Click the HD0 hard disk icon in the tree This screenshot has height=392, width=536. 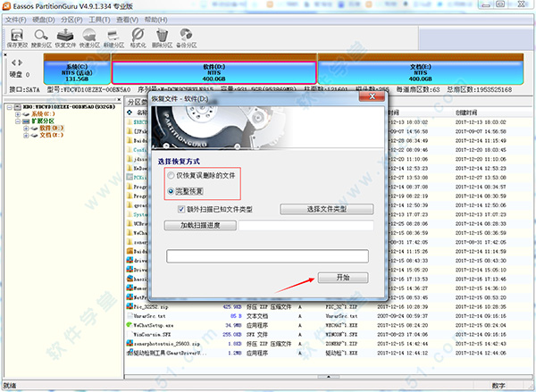pyautogui.click(x=18, y=107)
